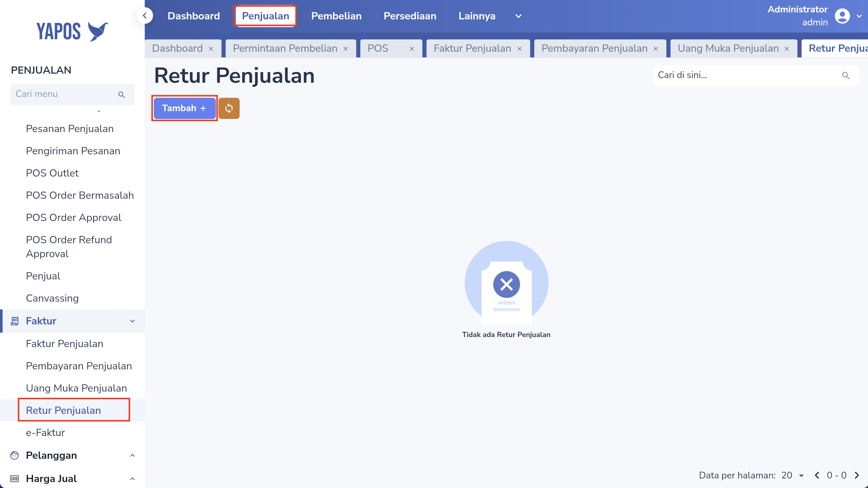Image resolution: width=868 pixels, height=488 pixels.
Task: Click the orange refresh icon button
Action: [x=229, y=108]
